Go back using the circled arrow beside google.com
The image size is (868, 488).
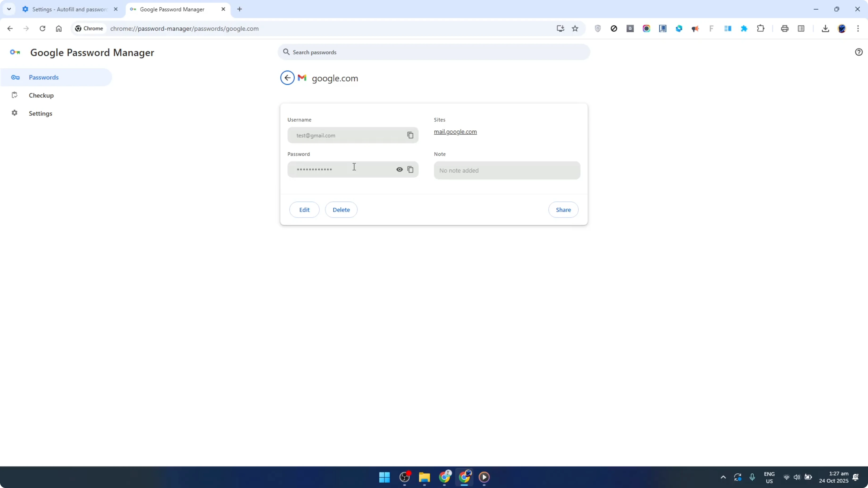[x=288, y=78]
